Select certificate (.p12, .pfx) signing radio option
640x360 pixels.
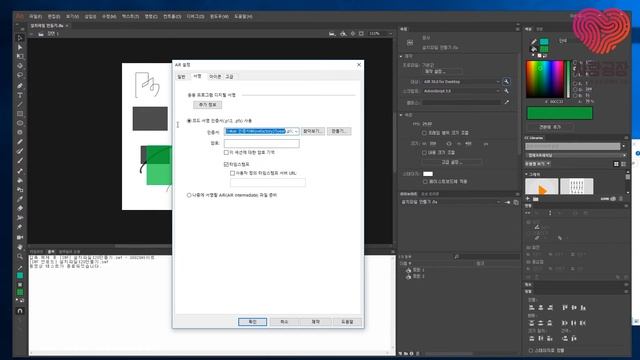(x=189, y=121)
